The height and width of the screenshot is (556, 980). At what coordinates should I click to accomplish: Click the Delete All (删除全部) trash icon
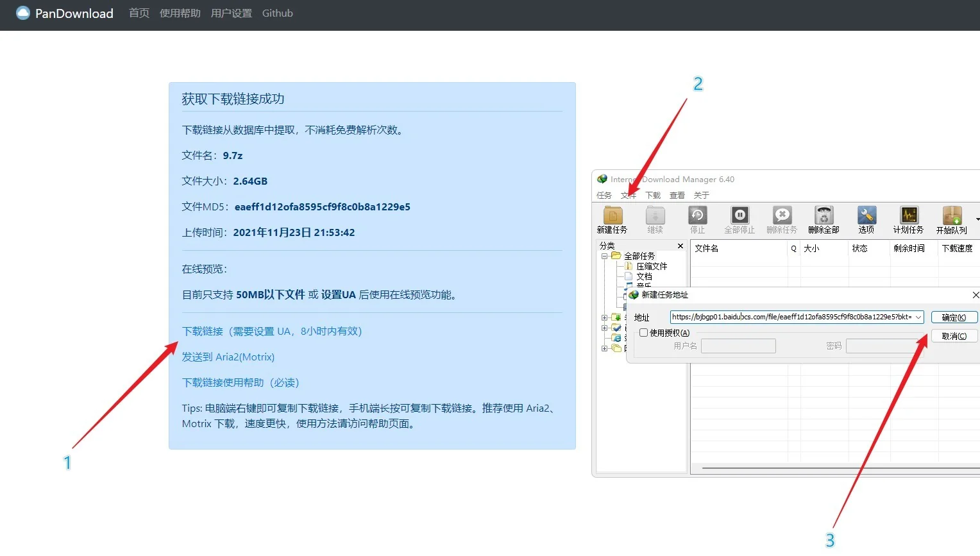click(824, 215)
